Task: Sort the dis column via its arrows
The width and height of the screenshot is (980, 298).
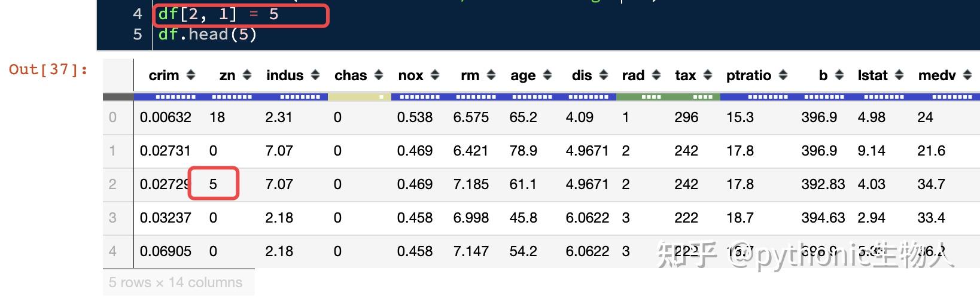Action: click(x=604, y=75)
